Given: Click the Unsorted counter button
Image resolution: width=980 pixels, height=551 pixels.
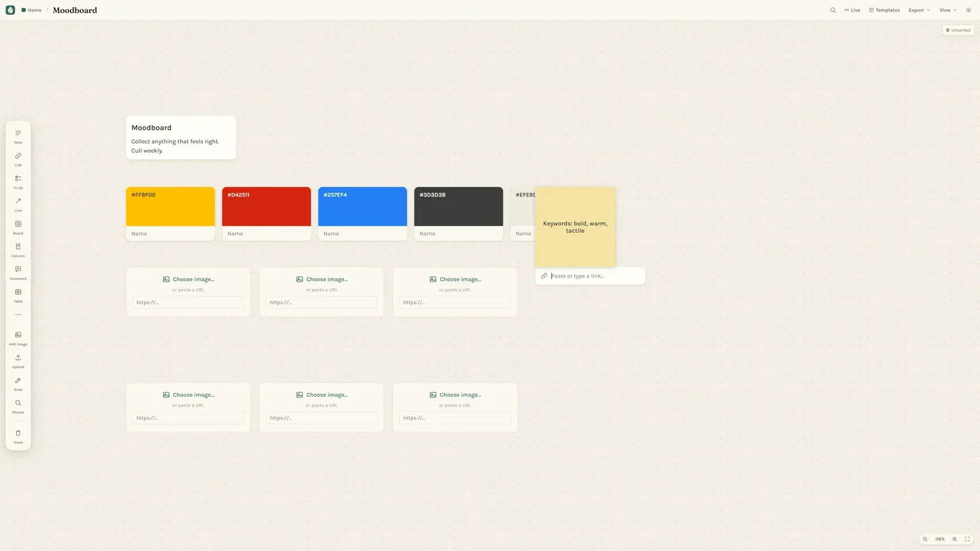Looking at the screenshot, I should click(958, 30).
